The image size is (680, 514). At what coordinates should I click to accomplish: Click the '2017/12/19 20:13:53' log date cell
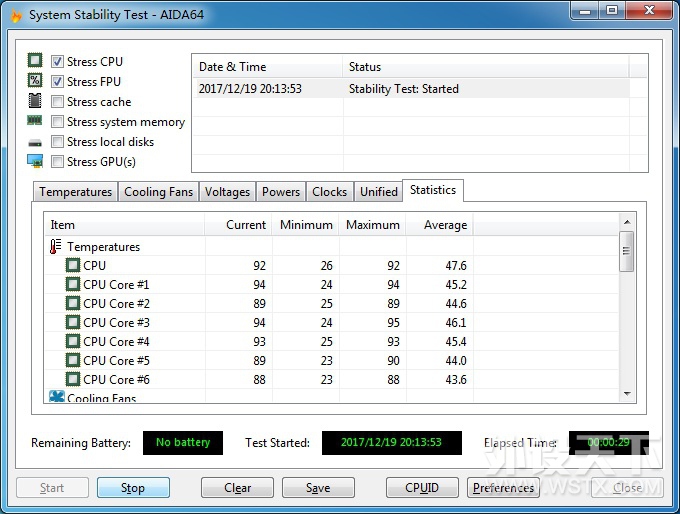250,88
